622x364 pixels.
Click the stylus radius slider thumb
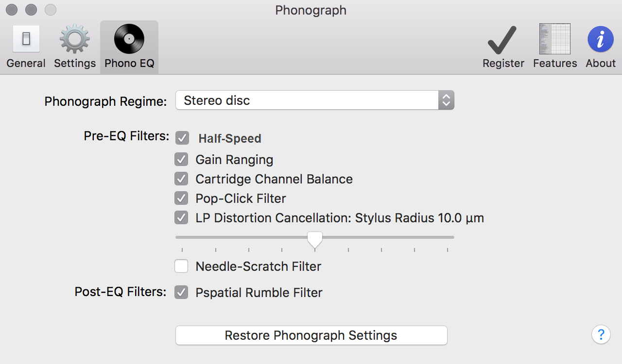[315, 239]
